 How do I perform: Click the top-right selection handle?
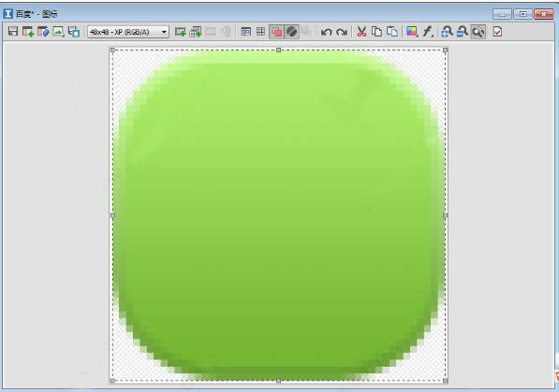pyautogui.click(x=446, y=51)
